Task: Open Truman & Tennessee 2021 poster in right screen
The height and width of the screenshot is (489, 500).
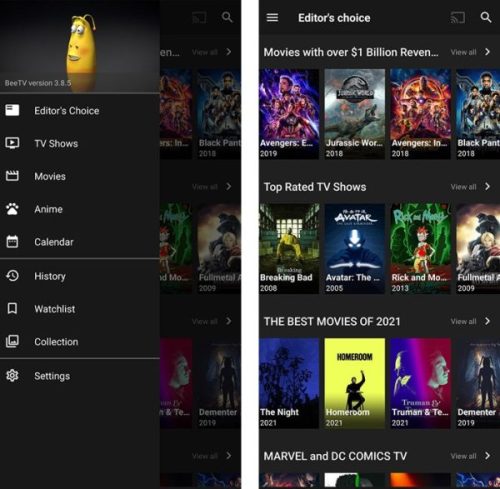Action: 420,383
